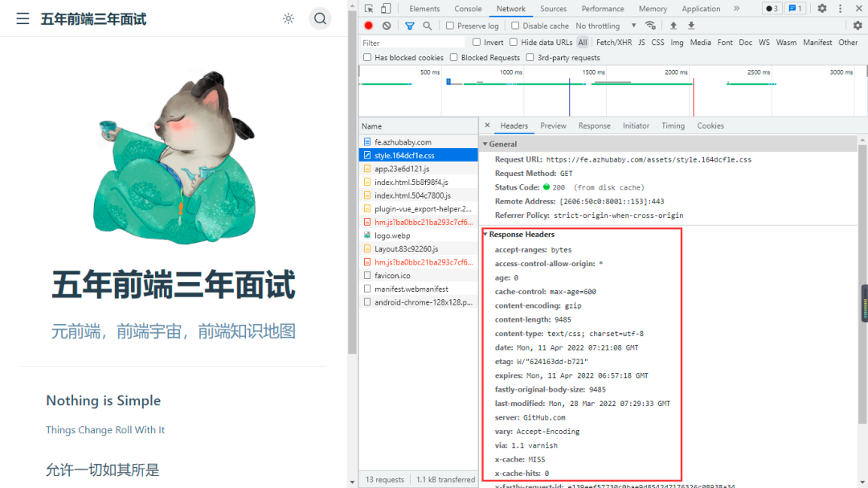Focus the network Filter text field
Viewport: 868px width, 488px height.
[x=411, y=43]
